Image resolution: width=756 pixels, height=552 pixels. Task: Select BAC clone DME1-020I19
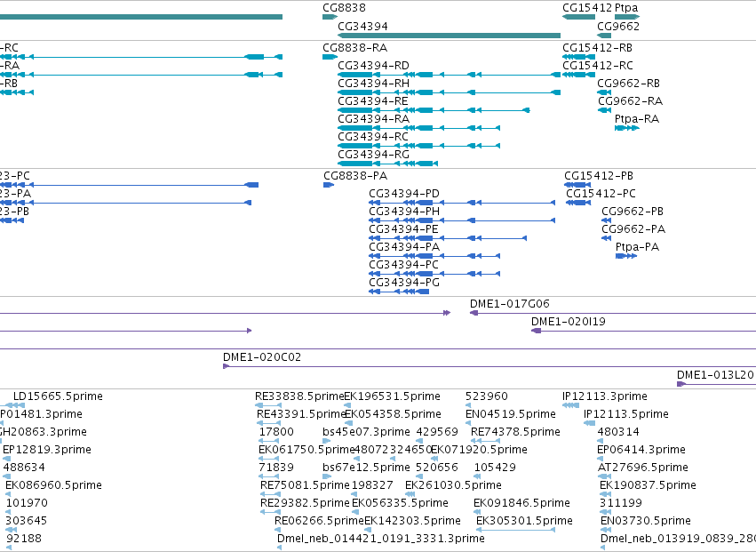point(568,322)
